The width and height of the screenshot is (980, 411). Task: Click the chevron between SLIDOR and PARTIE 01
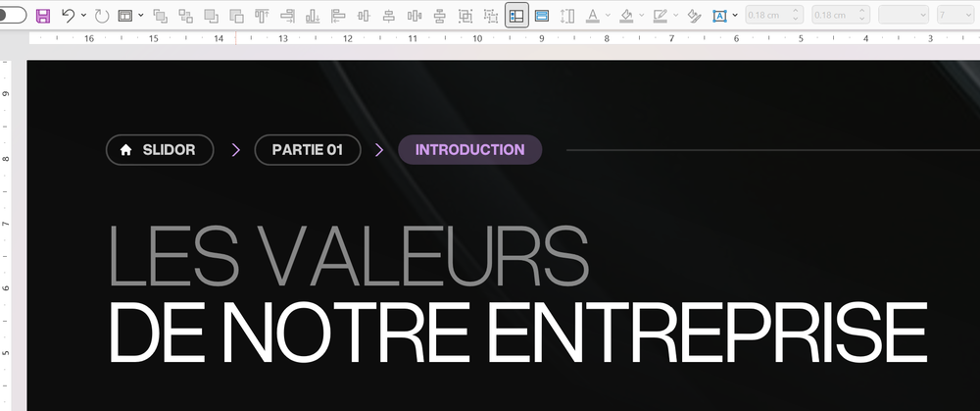pyautogui.click(x=235, y=150)
